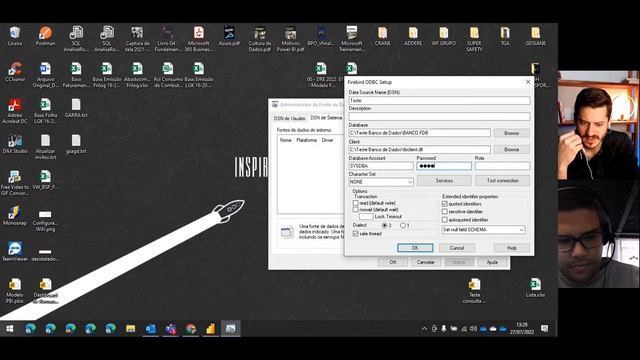Select the Atualizar invites.txt file
Screen dimensions: 640x360
click(x=45, y=147)
